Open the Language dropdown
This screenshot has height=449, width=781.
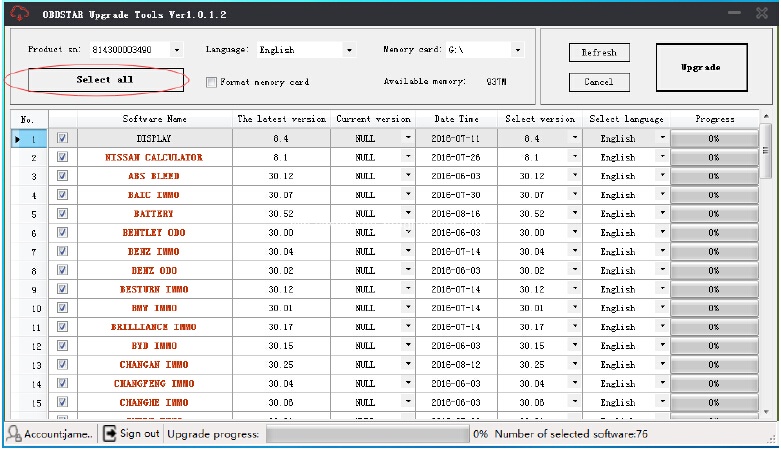tap(349, 50)
